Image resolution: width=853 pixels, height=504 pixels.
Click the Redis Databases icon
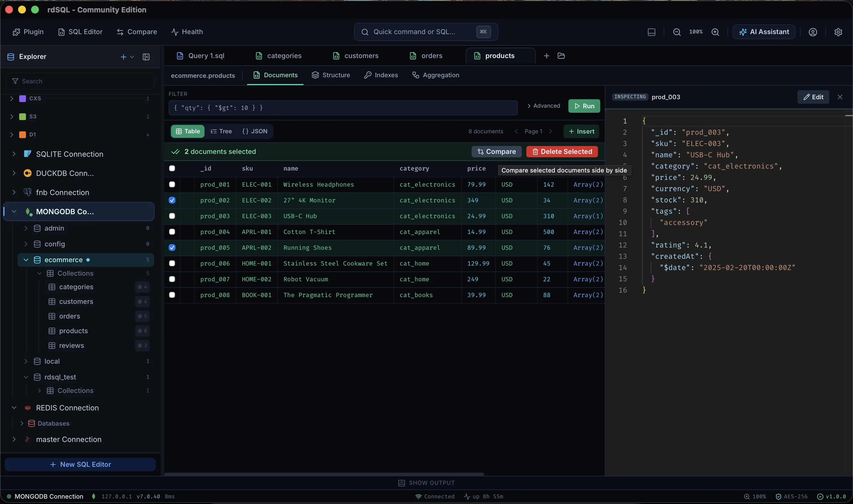tap(32, 423)
